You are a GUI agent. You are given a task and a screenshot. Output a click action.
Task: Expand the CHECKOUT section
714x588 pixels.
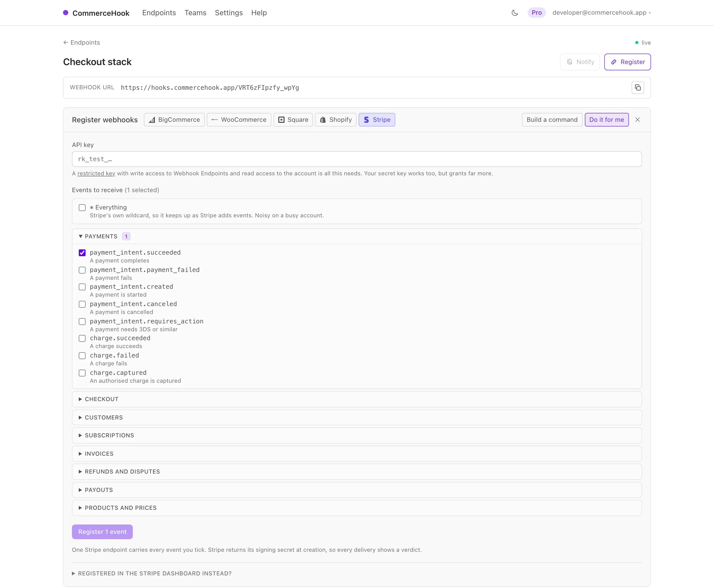coord(357,399)
